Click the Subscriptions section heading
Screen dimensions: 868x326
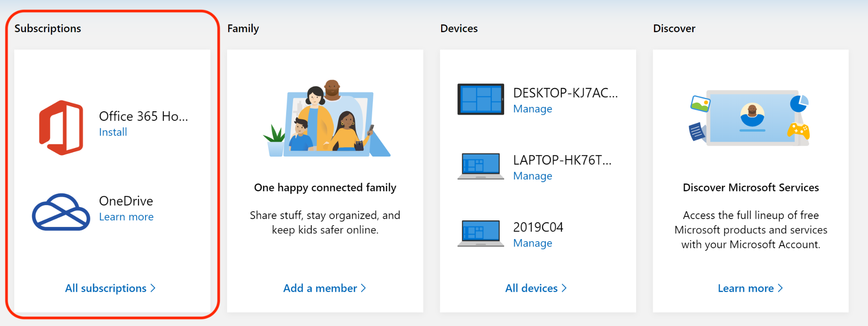tap(48, 29)
